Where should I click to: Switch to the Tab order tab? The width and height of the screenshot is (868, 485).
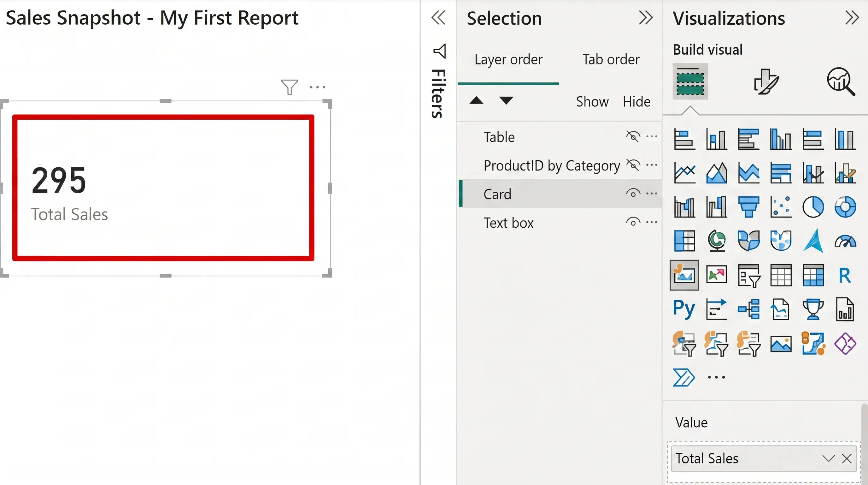611,59
